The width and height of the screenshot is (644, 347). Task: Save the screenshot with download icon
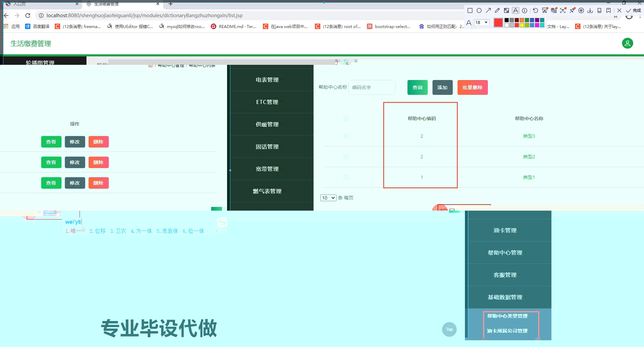(x=590, y=10)
